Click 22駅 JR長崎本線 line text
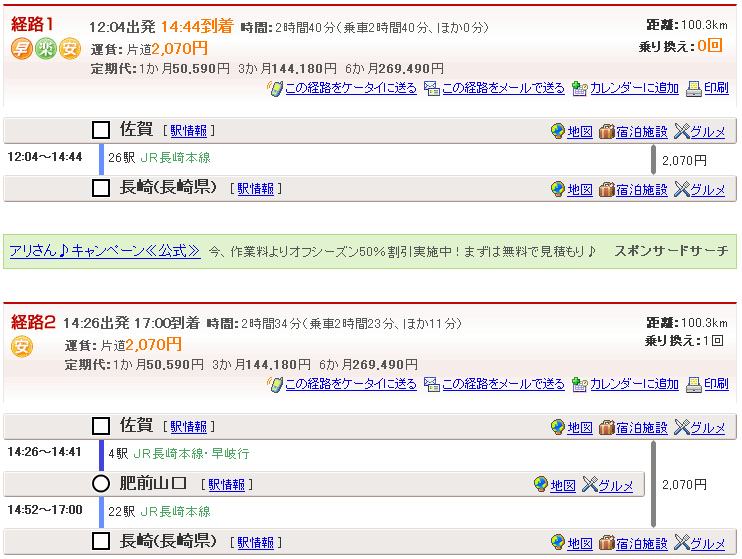 coord(159,512)
